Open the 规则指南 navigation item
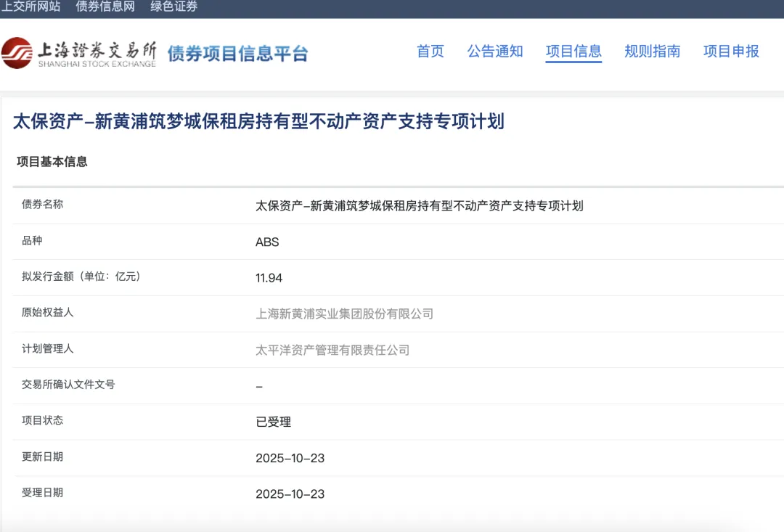 pos(652,52)
